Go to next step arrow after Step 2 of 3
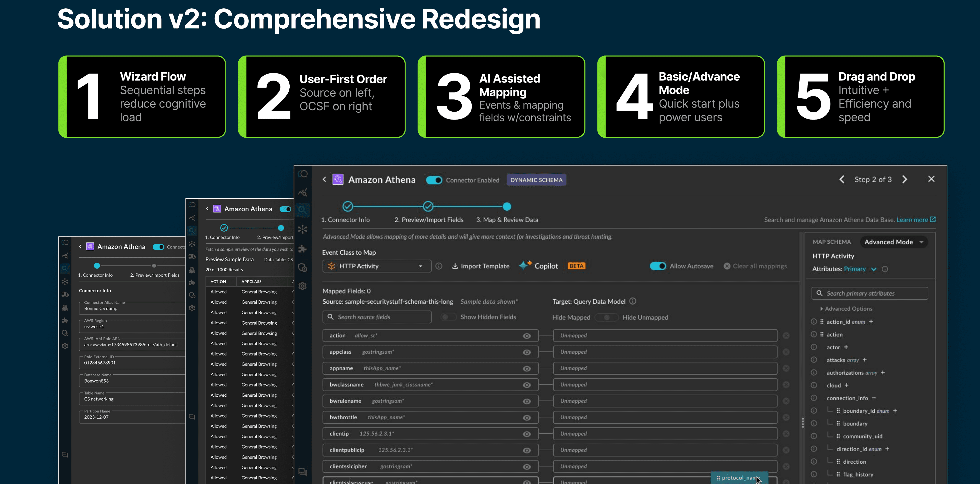Image resolution: width=980 pixels, height=484 pixels. pos(905,179)
